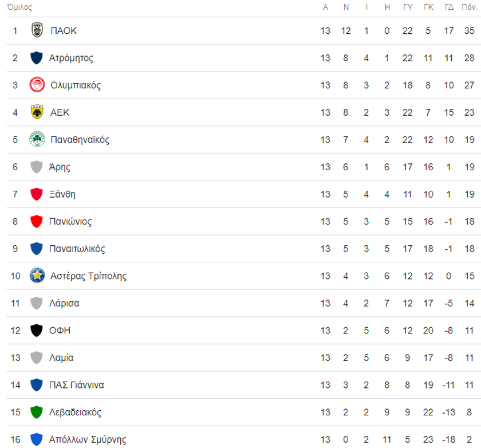Click ΠΑΟΚ's 35 points value

[469, 30]
